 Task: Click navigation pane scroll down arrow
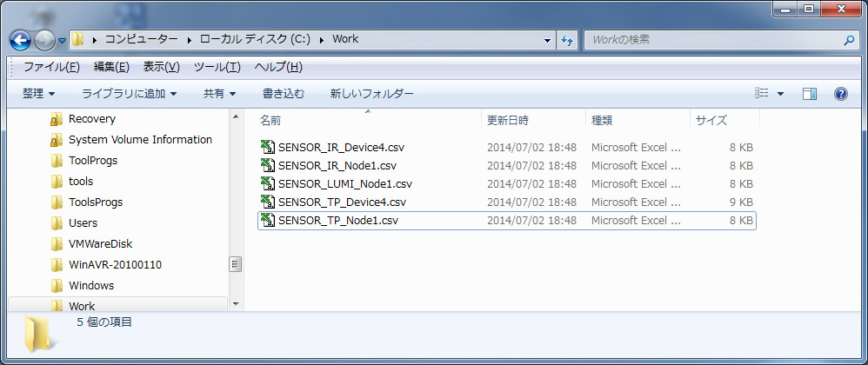236,304
